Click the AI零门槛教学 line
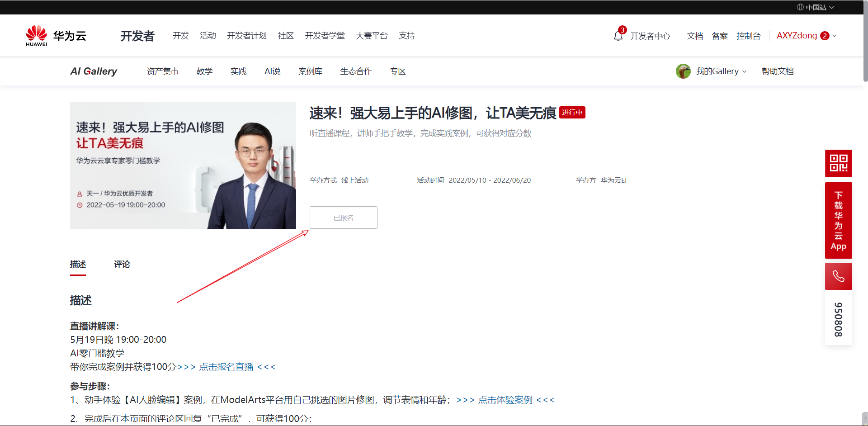Screen dimensions: 868x426 (x=97, y=353)
